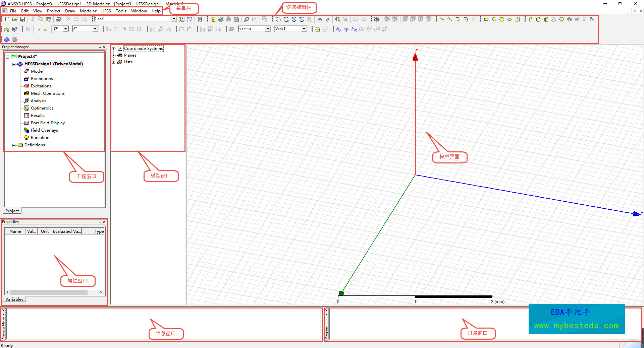Select Excitations in project tree

[41, 86]
